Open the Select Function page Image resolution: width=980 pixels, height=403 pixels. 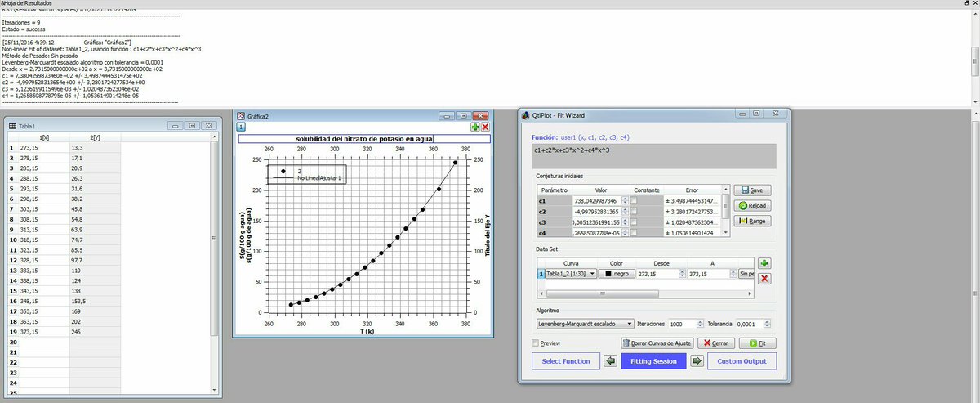[x=565, y=361]
